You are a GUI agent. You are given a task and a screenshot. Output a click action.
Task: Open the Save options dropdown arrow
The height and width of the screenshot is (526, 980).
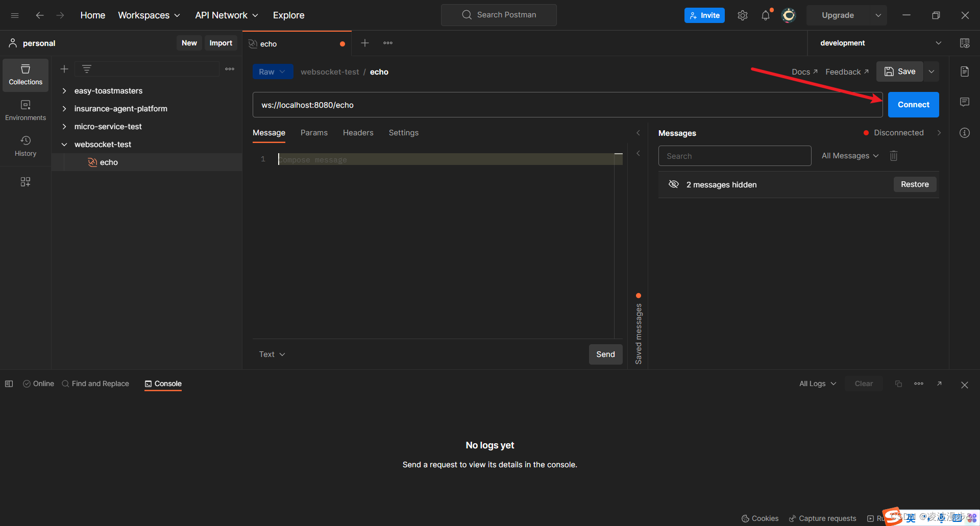pyautogui.click(x=932, y=71)
